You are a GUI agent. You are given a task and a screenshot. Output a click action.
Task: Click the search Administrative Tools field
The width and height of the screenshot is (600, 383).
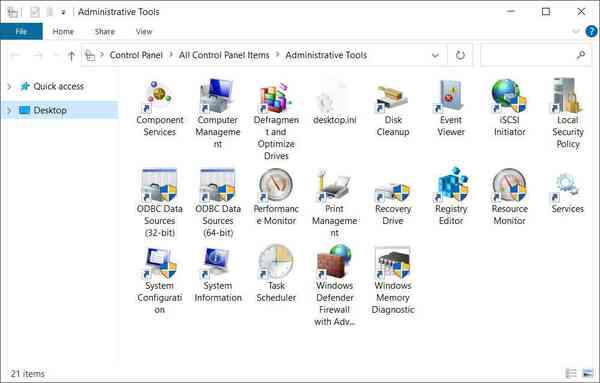click(x=536, y=55)
